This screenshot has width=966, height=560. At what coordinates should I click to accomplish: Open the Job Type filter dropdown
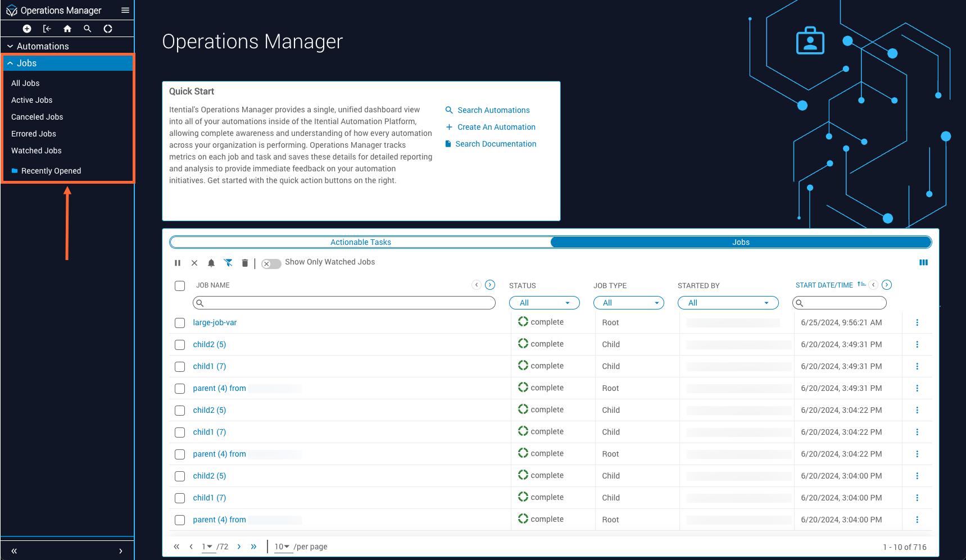point(628,303)
